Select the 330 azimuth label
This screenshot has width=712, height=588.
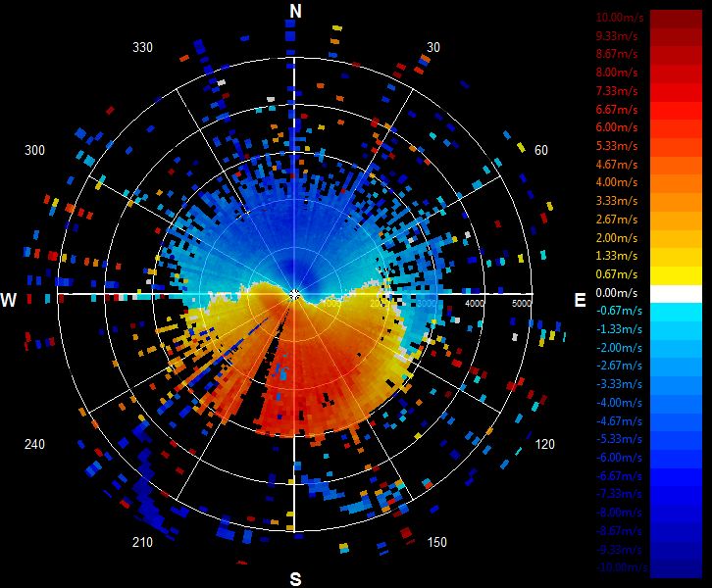point(142,48)
